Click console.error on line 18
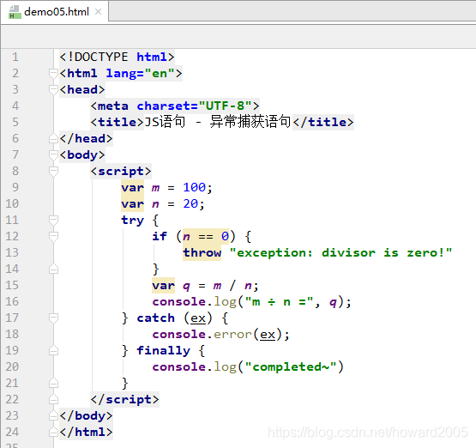Image resolution: width=476 pixels, height=448 pixels. click(202, 335)
